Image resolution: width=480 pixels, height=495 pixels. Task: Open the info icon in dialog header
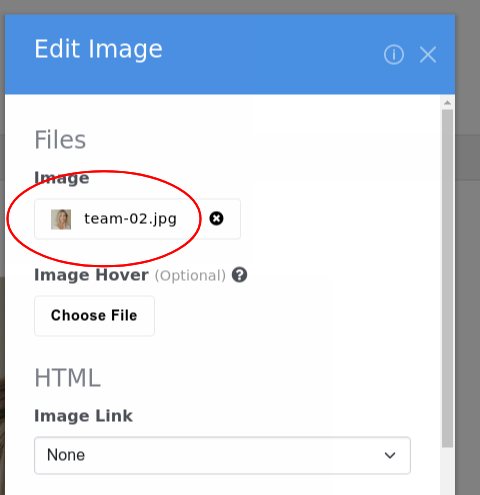394,55
